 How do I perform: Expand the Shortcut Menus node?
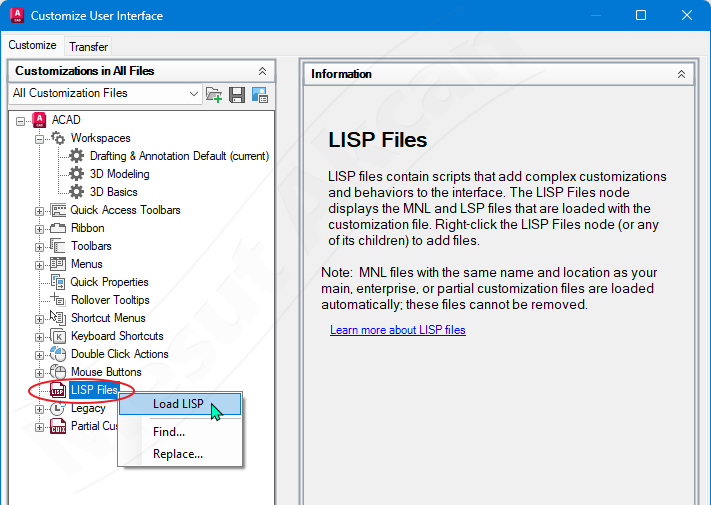(39, 319)
